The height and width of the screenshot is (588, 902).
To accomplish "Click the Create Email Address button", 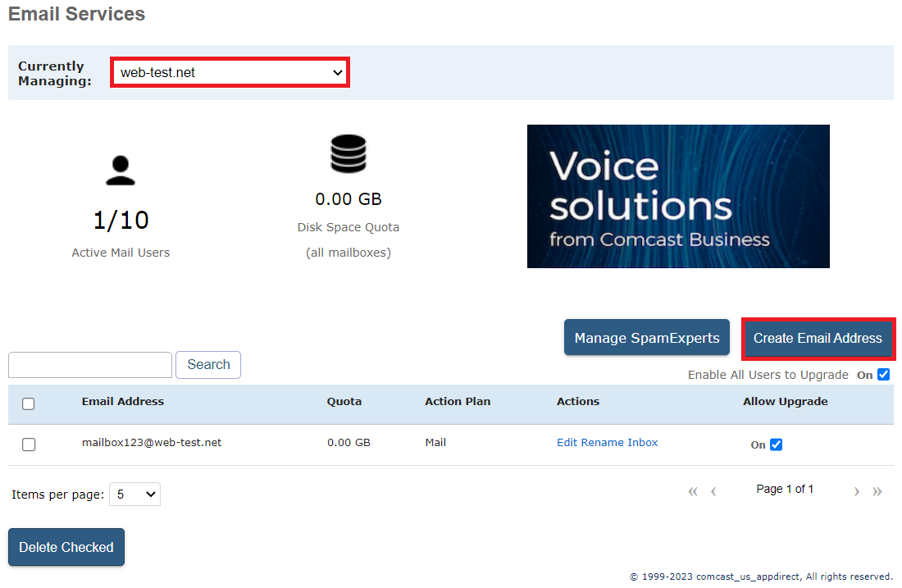I will [x=818, y=337].
